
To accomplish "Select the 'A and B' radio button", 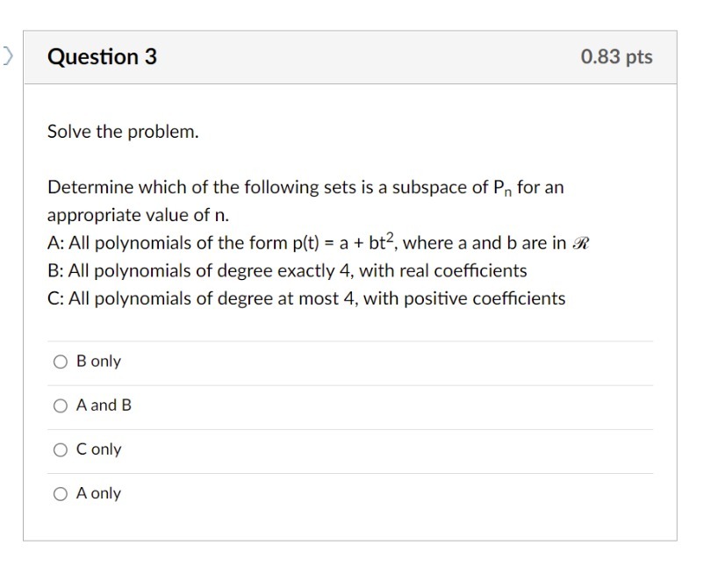I will (x=60, y=405).
